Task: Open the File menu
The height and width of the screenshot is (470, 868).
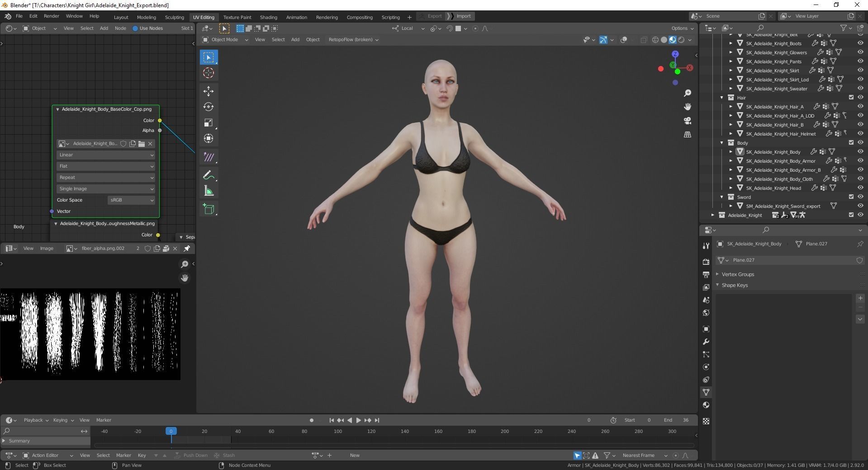Action: point(19,16)
